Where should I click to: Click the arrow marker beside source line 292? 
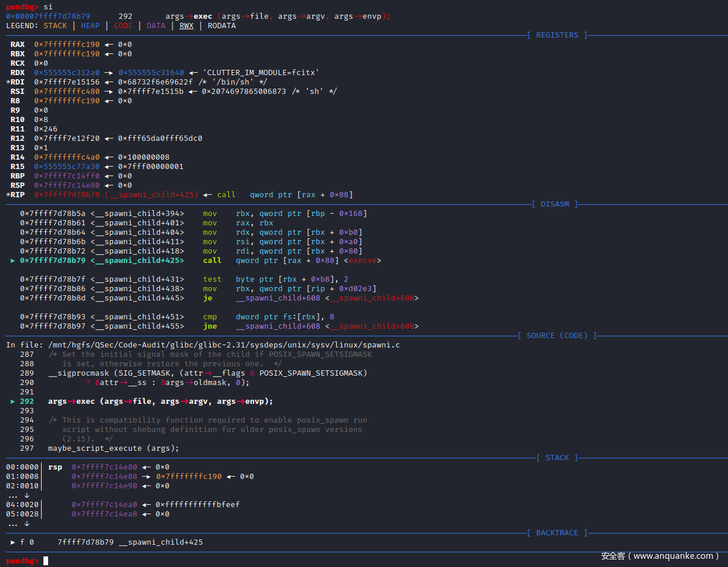[13, 401]
